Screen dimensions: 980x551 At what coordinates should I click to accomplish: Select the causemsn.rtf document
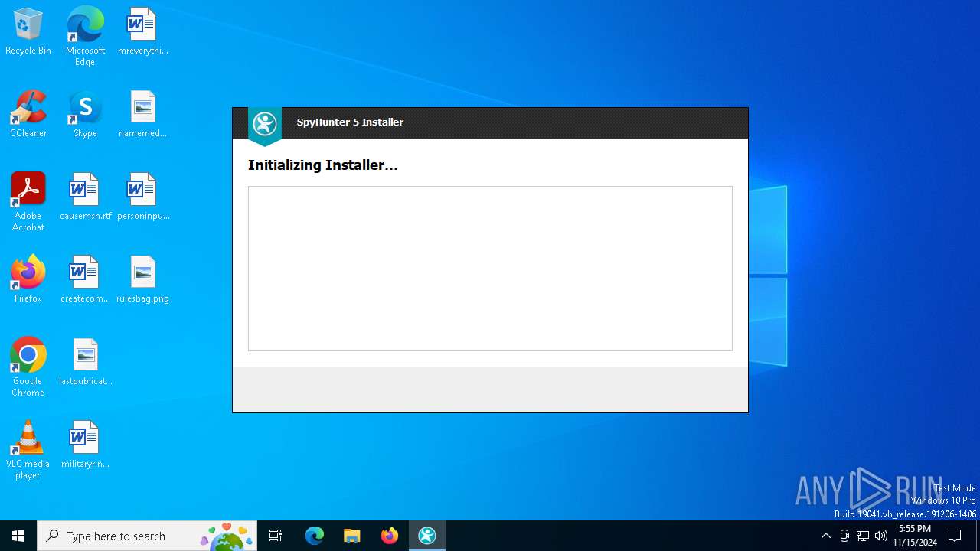pyautogui.click(x=85, y=197)
